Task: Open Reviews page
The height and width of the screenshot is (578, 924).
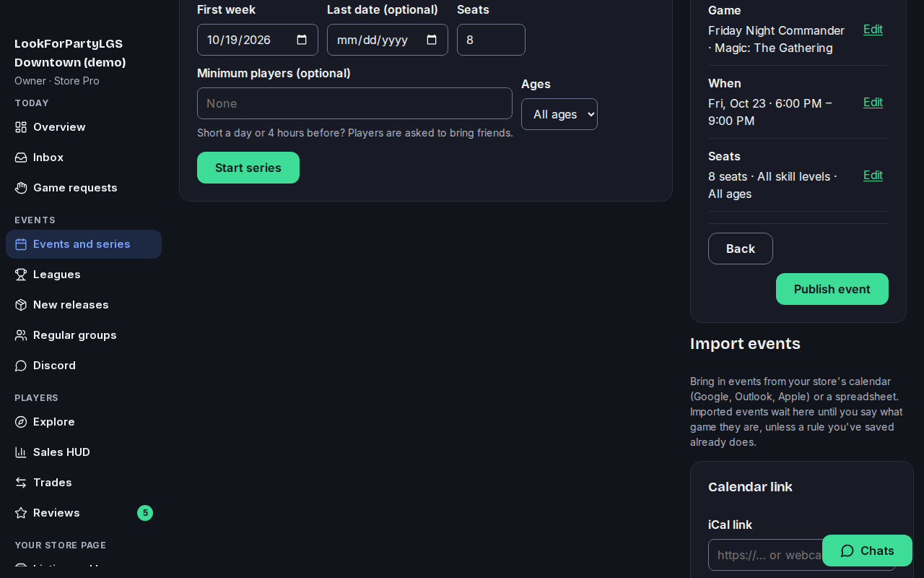Action: click(x=84, y=513)
